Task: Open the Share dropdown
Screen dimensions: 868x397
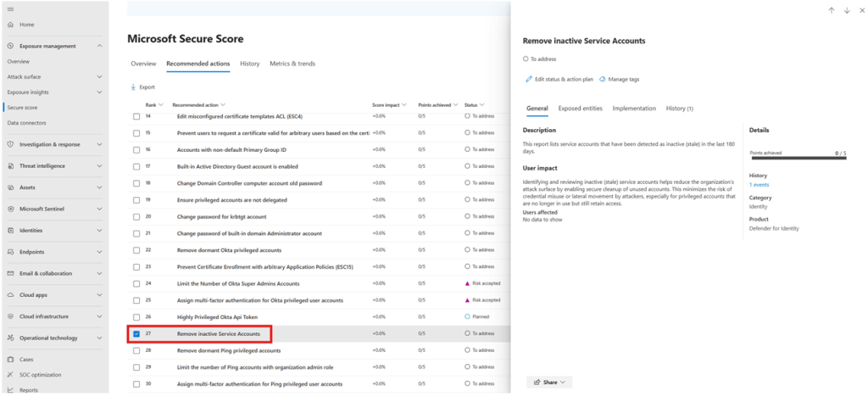Action: (x=549, y=383)
